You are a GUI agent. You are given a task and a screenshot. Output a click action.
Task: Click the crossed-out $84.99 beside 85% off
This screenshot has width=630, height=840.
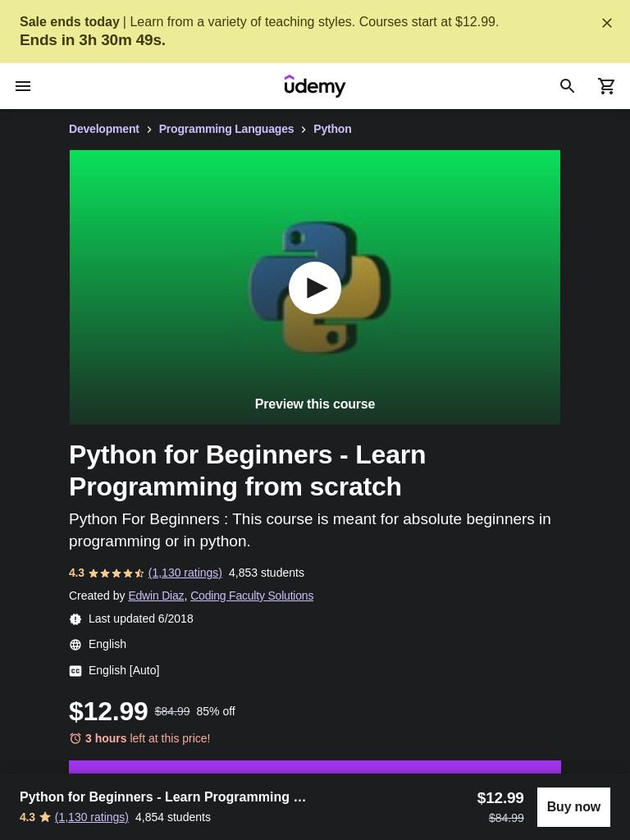[x=172, y=711]
